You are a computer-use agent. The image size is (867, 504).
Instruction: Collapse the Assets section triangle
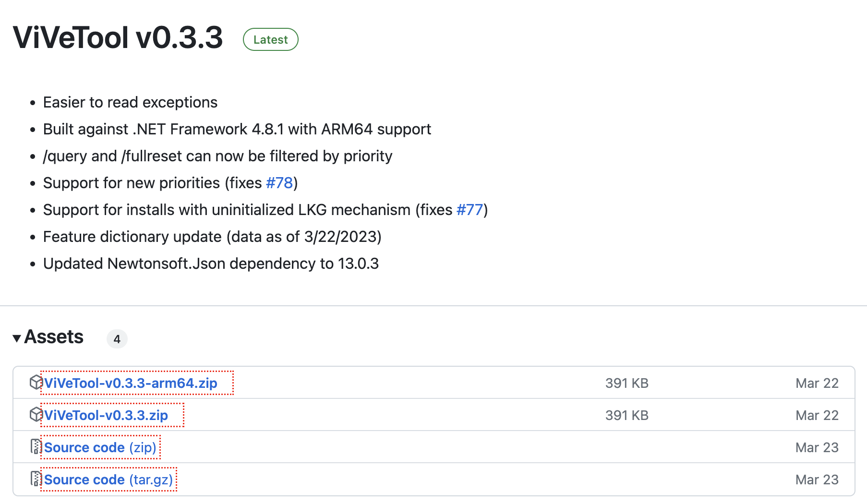(x=17, y=338)
